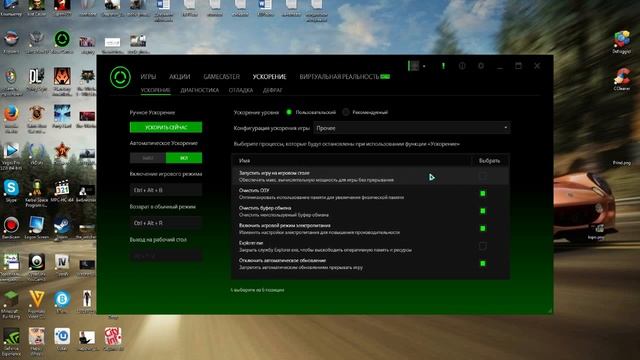Open the red star game desktop icon
The image size is (640, 360).
tap(62, 152)
